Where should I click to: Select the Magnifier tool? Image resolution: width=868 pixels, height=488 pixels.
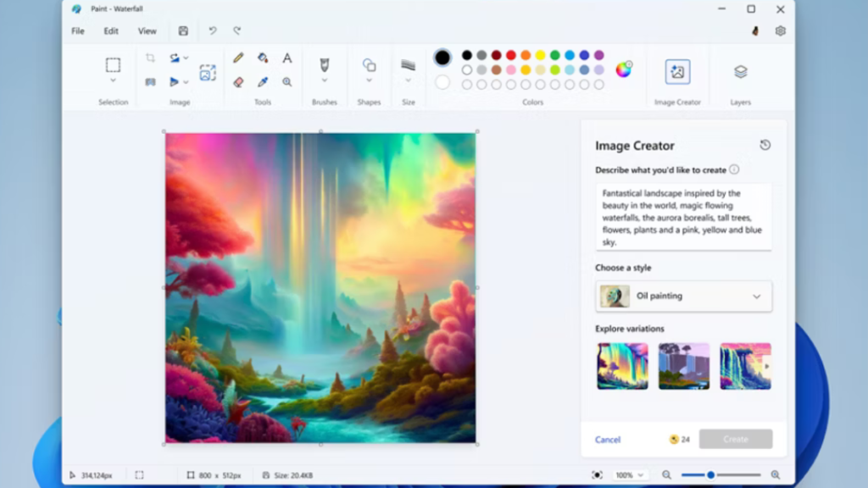click(x=287, y=82)
